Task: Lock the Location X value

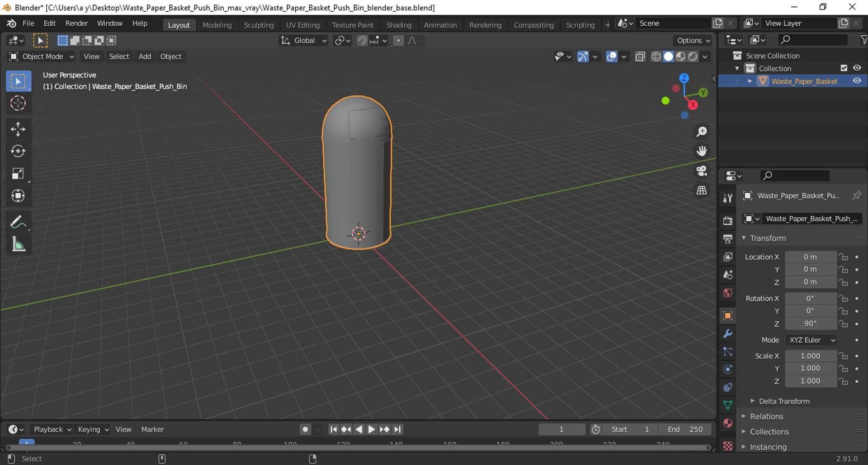Action: [844, 257]
